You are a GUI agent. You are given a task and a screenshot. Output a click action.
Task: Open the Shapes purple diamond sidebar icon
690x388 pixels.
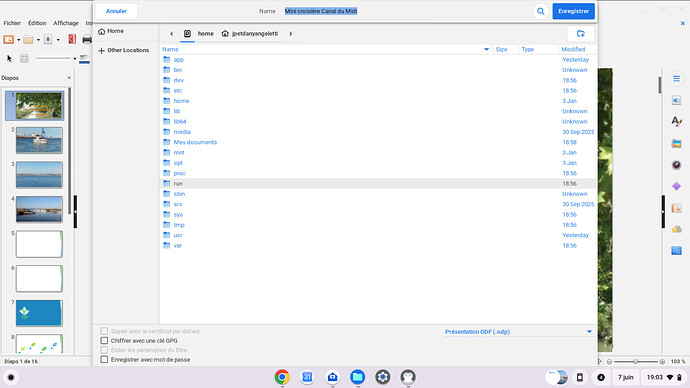click(x=676, y=187)
